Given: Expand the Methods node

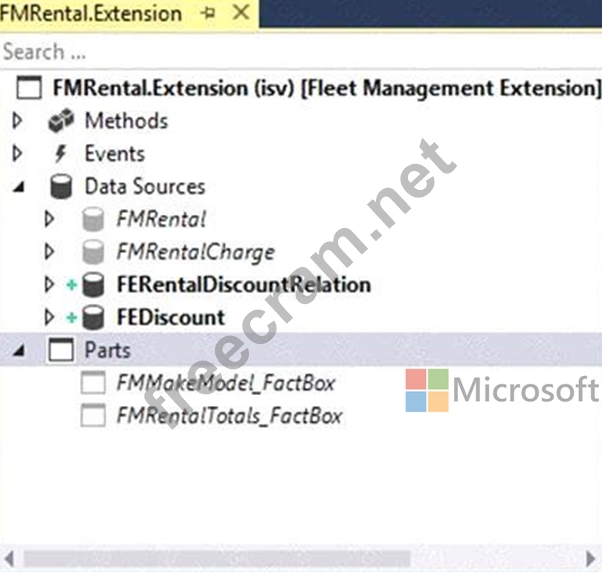Looking at the screenshot, I should [x=17, y=121].
